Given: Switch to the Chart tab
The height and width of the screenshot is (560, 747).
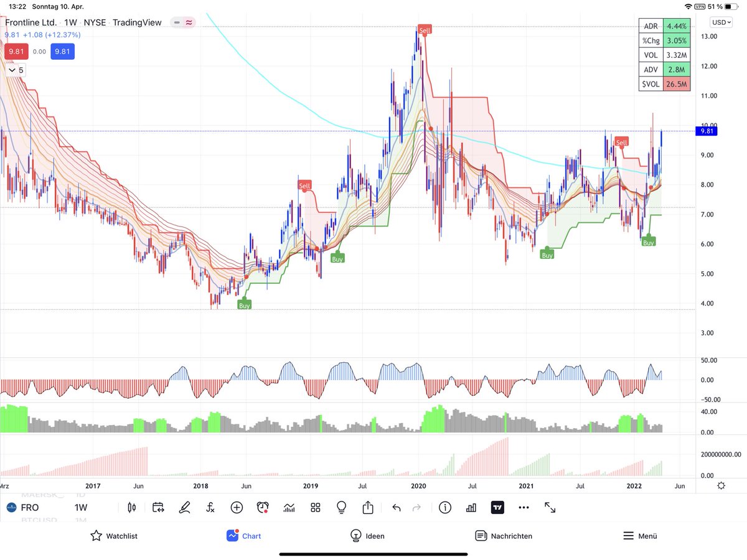Looking at the screenshot, I should (x=244, y=536).
